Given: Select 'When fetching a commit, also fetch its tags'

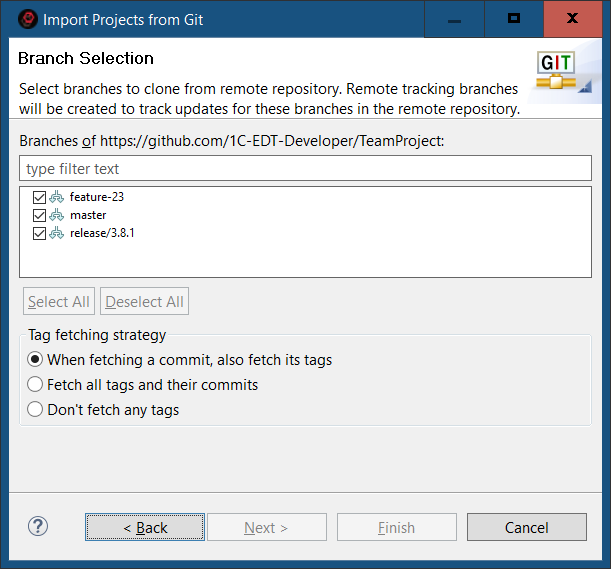Looking at the screenshot, I should 36,360.
